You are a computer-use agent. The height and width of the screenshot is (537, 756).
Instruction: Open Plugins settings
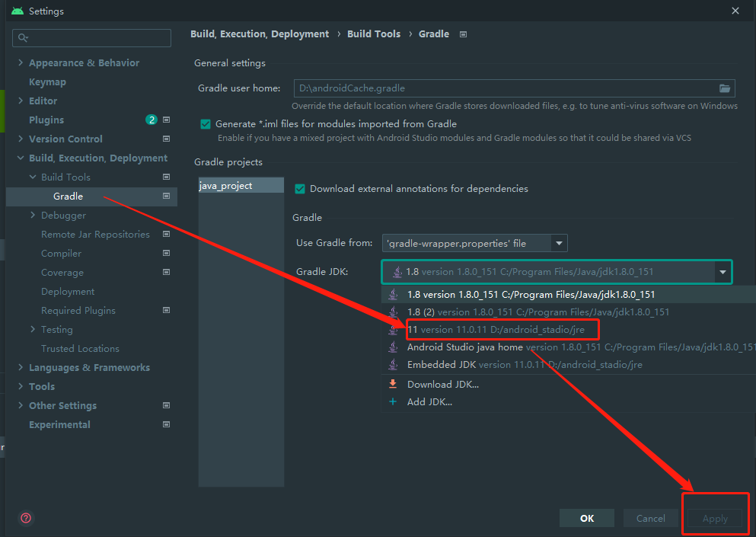[x=46, y=120]
